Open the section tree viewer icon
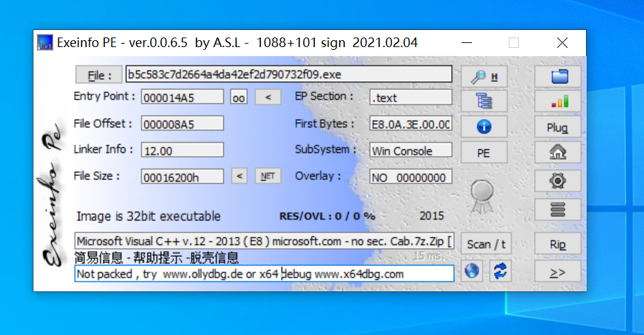 point(484,101)
